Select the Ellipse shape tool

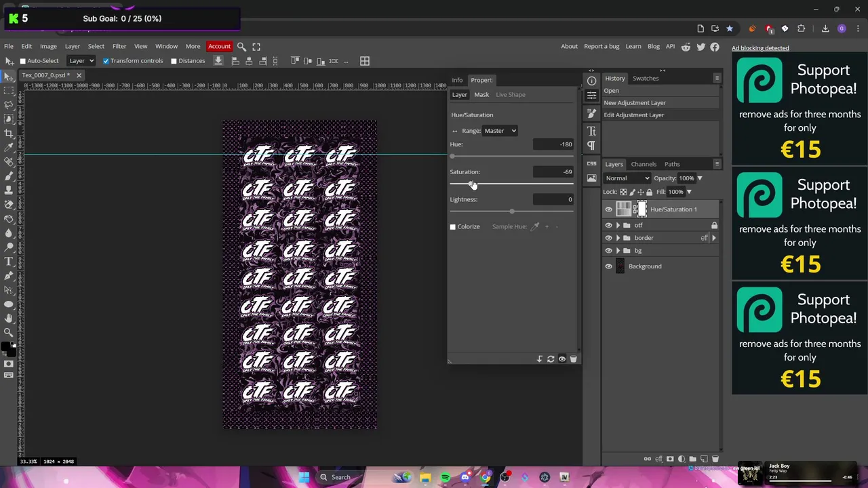point(9,304)
